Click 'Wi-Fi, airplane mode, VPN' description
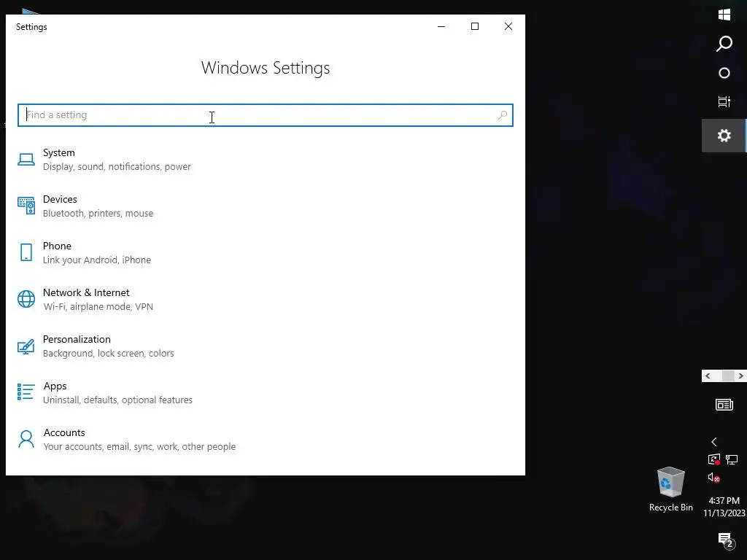The image size is (747, 560). (98, 307)
